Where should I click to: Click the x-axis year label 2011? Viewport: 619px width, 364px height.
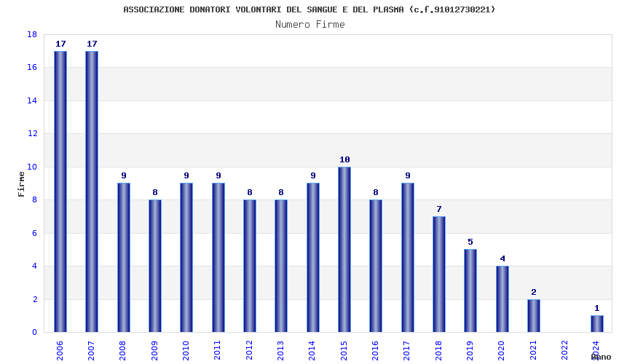218,351
